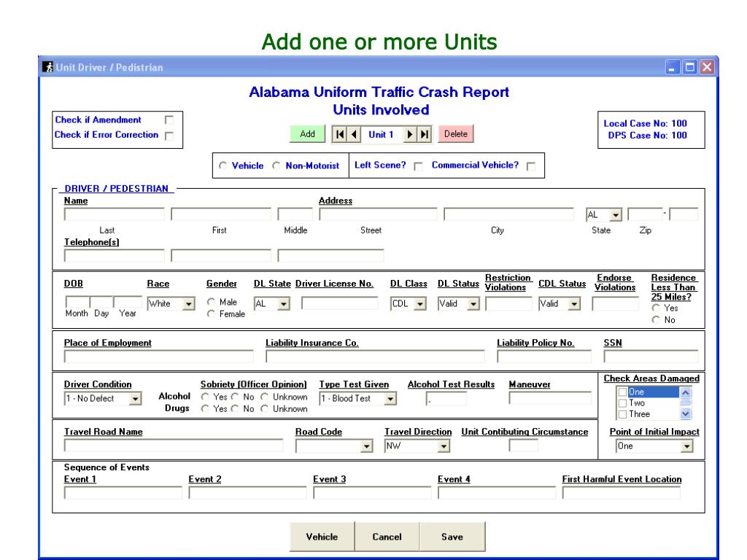Select Male for Gender
This screenshot has width=747, height=560.
coord(211,302)
